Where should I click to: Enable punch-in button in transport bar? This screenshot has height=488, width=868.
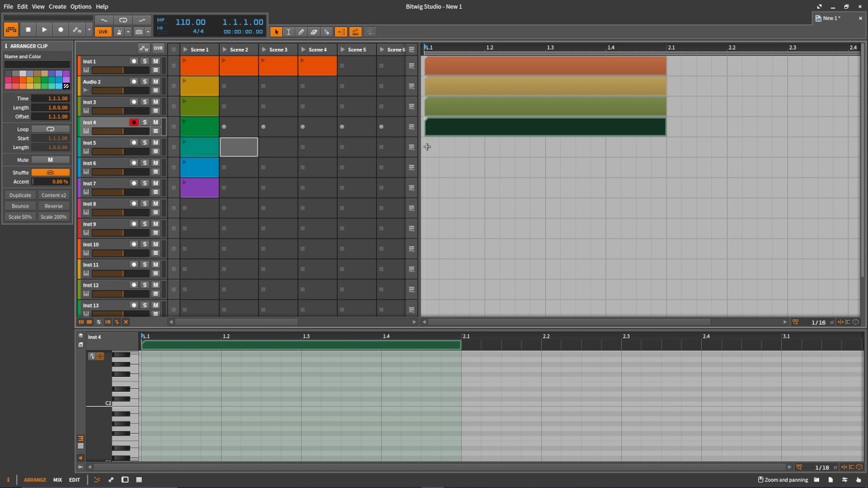pos(104,20)
